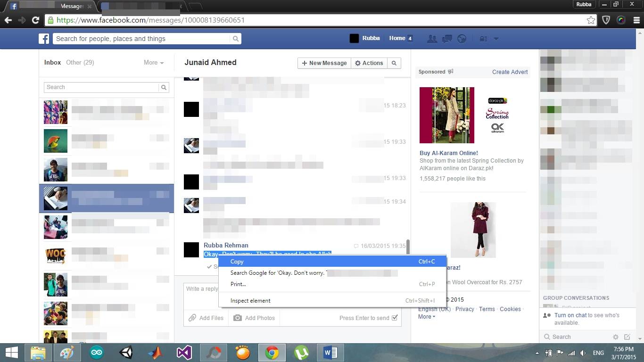Click the volume icon in system tray
Image resolution: width=644 pixels, height=362 pixels.
coord(583,353)
